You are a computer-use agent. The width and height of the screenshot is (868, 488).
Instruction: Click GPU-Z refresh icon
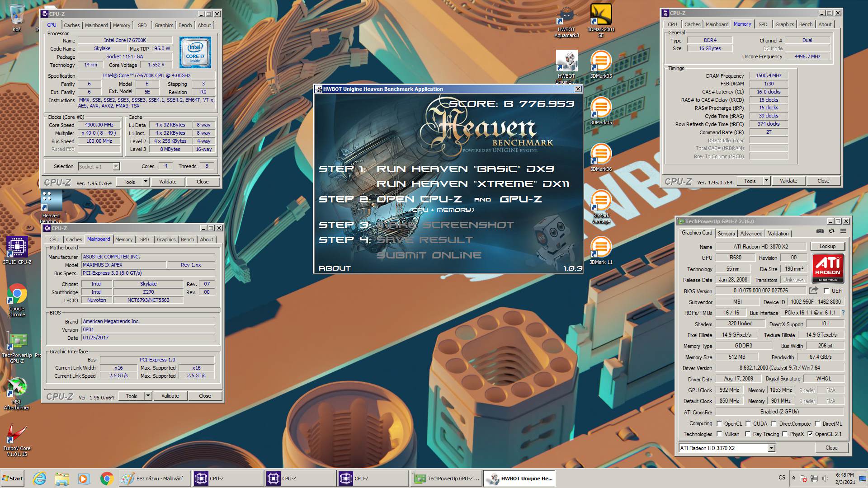[x=831, y=231]
